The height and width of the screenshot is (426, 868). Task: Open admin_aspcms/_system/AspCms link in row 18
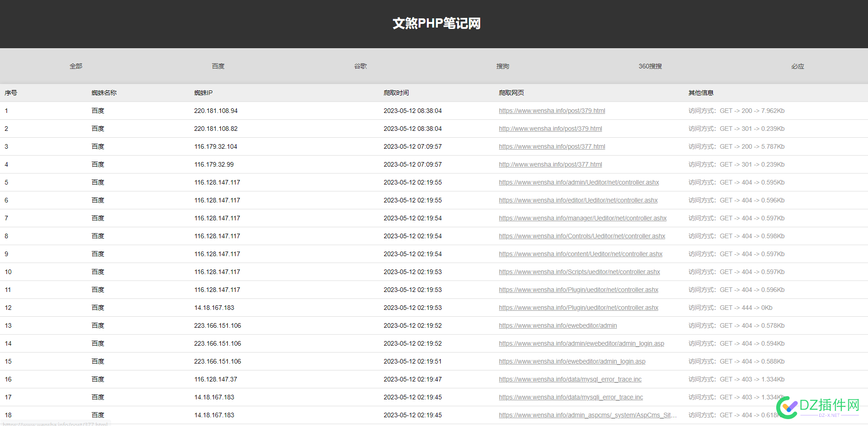pyautogui.click(x=588, y=415)
